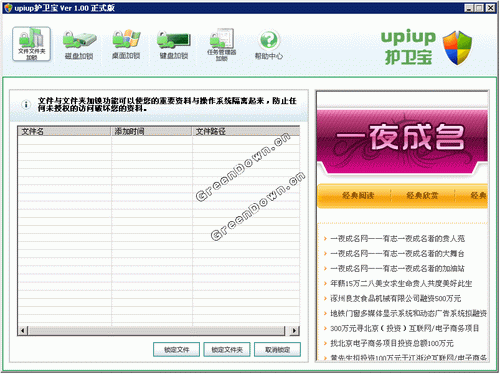
Task: Open link 食品机械有限公司融资500万元
Action: tap(395, 299)
